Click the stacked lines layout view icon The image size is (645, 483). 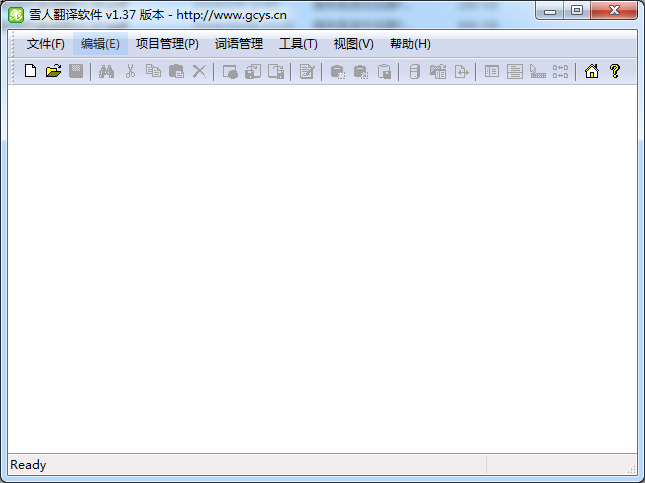515,71
